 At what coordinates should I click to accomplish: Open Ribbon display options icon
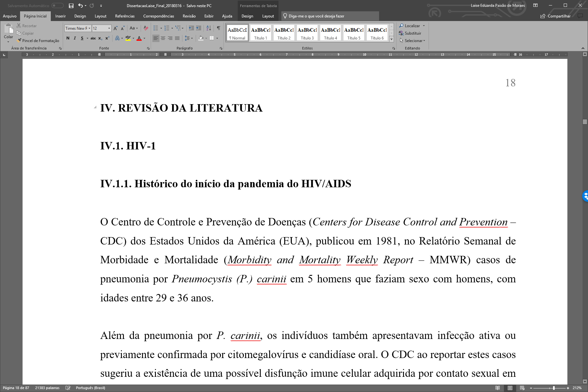[x=535, y=5]
